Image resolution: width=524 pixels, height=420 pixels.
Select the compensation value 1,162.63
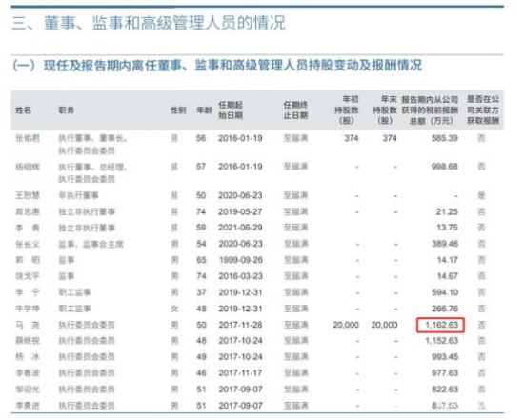(x=441, y=325)
